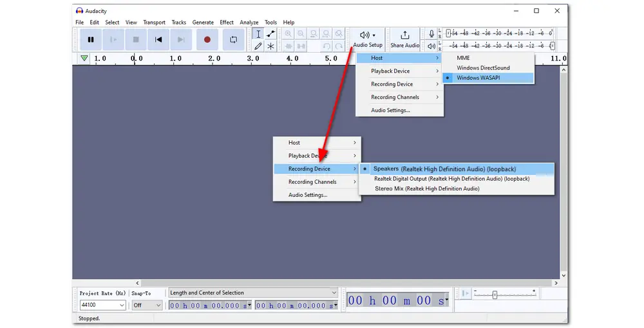The image size is (644, 328).
Task: Select Realtek Digital Output (loopback) device
Action: click(x=457, y=179)
